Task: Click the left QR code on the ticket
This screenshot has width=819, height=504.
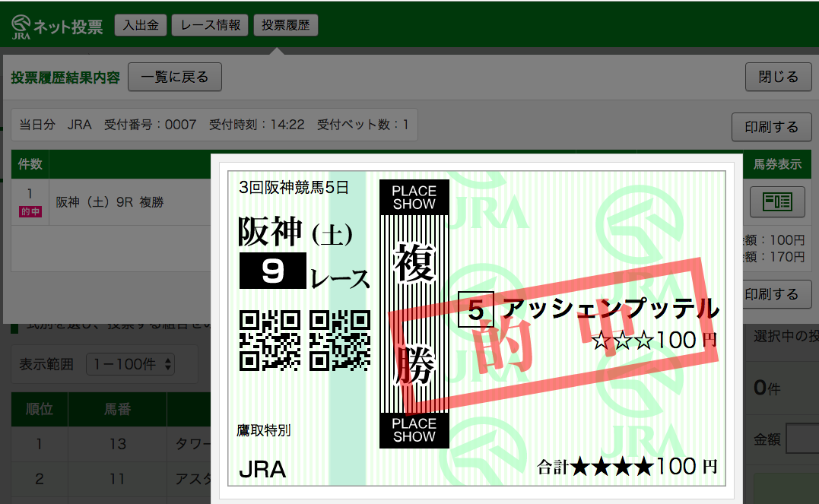Action: 269,341
